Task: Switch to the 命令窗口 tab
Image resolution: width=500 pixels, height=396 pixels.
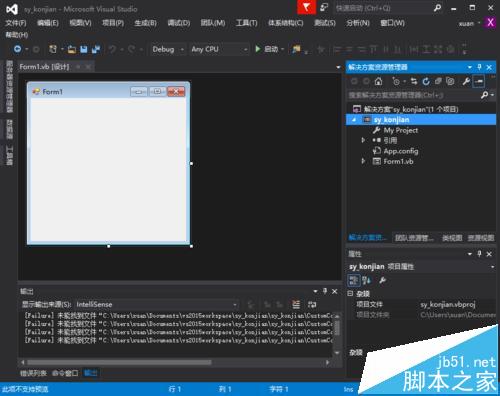Action: click(x=65, y=373)
